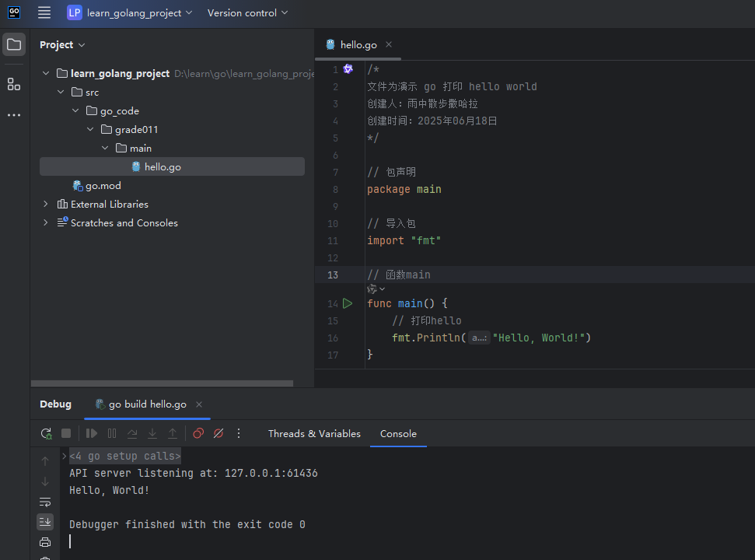
Task: Click the console up-arrow navigation icon
Action: 45,461
